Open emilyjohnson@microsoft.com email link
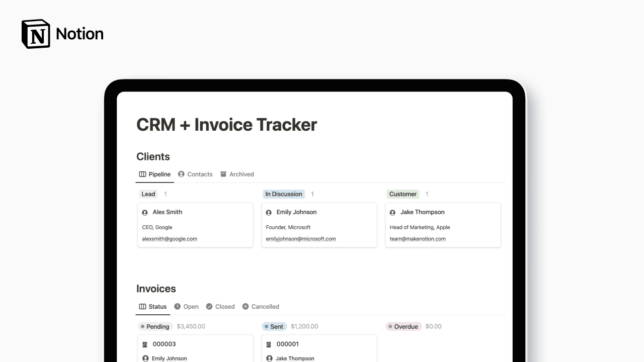 (x=301, y=239)
